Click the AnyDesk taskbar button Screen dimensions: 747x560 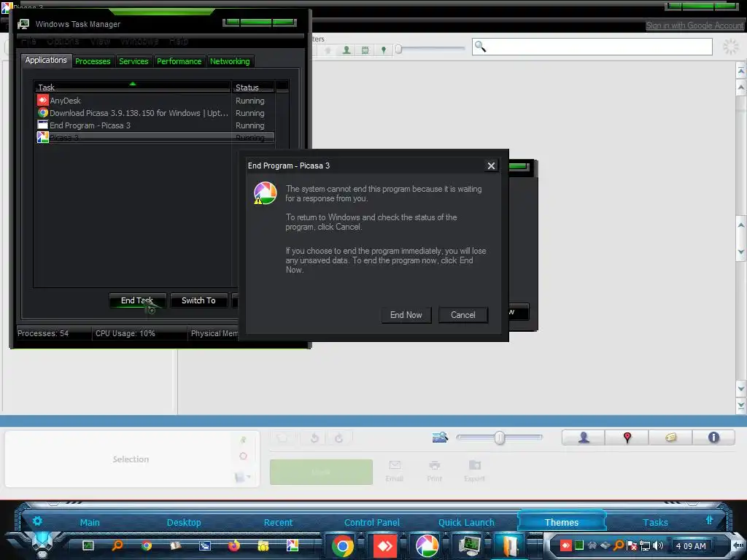(x=385, y=545)
